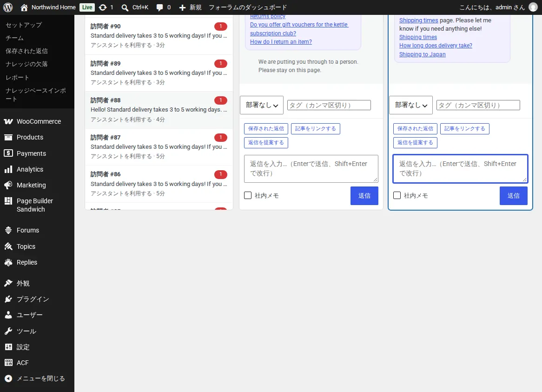Click 返信を提案する in right chat panel
This screenshot has width=542, height=392.
(415, 142)
